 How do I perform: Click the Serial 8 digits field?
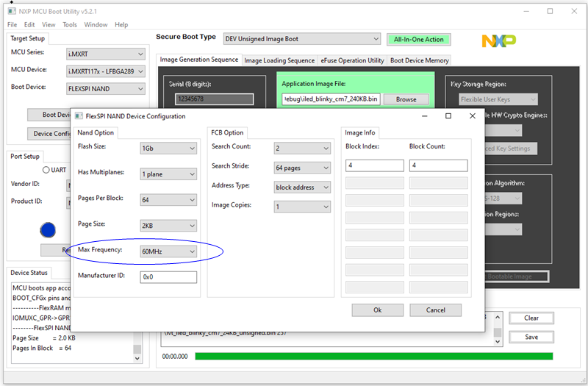coord(215,99)
